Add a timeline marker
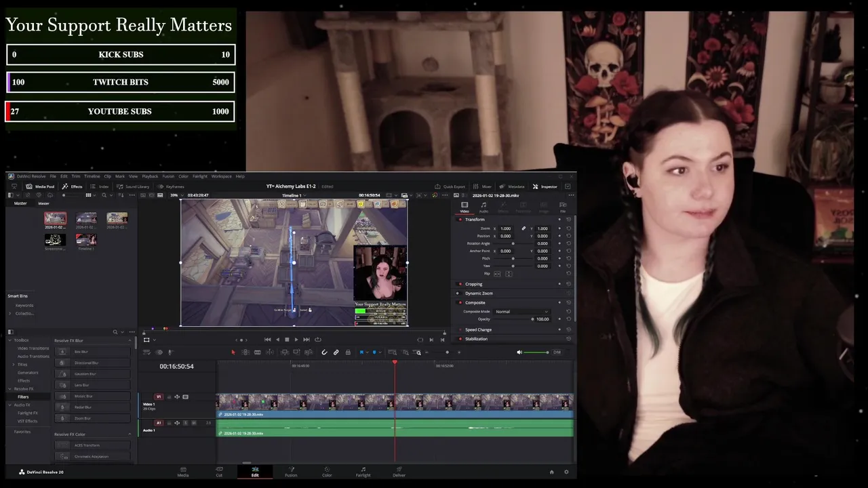This screenshot has width=868, height=488. (x=374, y=352)
